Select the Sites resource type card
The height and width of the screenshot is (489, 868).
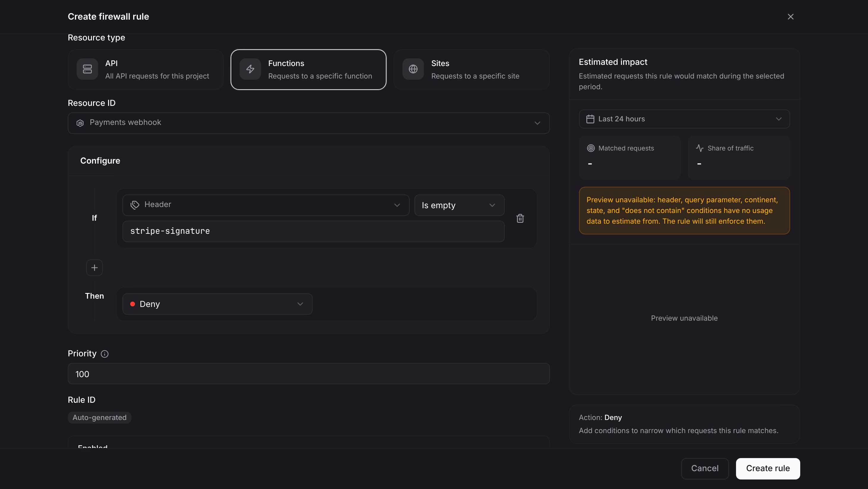tap(471, 70)
